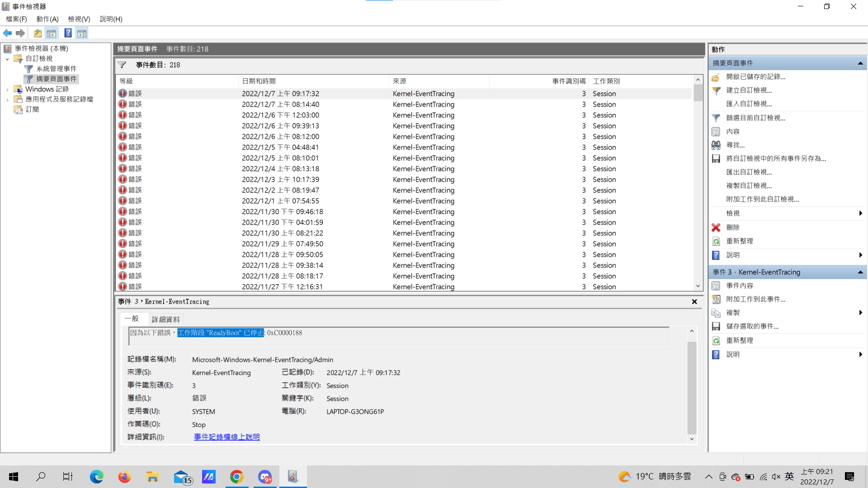Click the event list scrollbar down arrow
This screenshot has height=488, width=868.
pos(698,286)
